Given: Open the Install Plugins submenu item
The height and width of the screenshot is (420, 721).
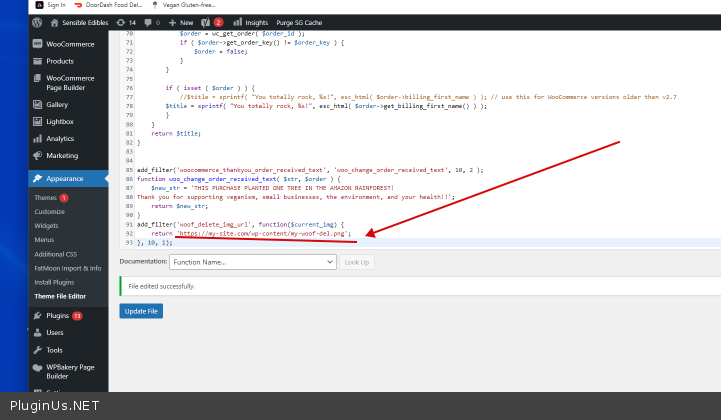Looking at the screenshot, I should [x=56, y=282].
